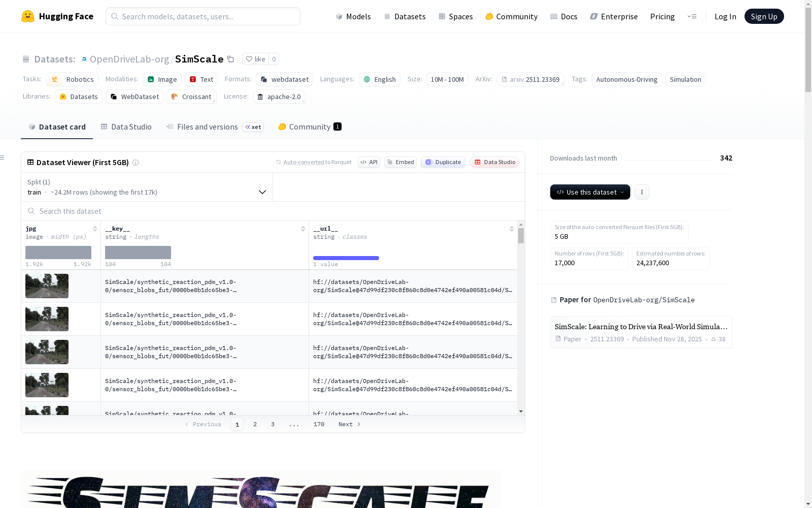Open the Pricing page
Viewport: 812px width, 508px height.
pyautogui.click(x=662, y=16)
